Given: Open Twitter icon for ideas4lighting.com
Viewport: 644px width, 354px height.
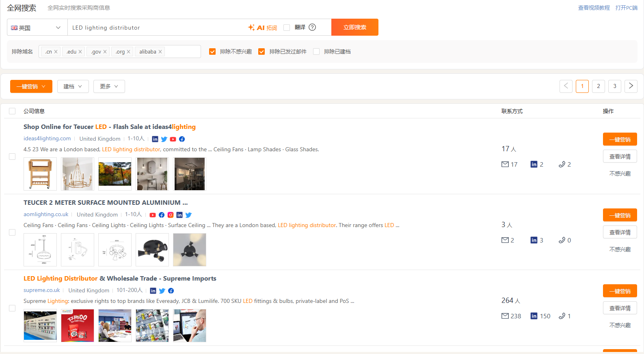Looking at the screenshot, I should (x=164, y=139).
